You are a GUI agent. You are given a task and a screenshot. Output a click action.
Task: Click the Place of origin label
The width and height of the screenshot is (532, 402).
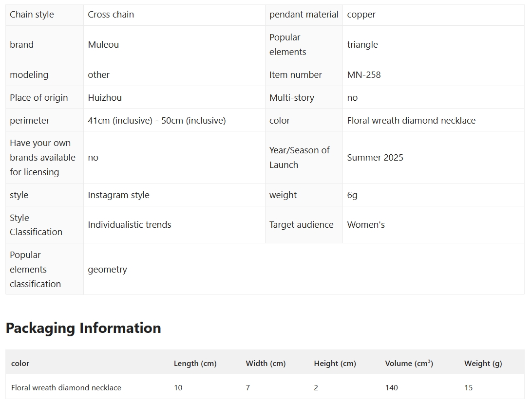tap(39, 98)
